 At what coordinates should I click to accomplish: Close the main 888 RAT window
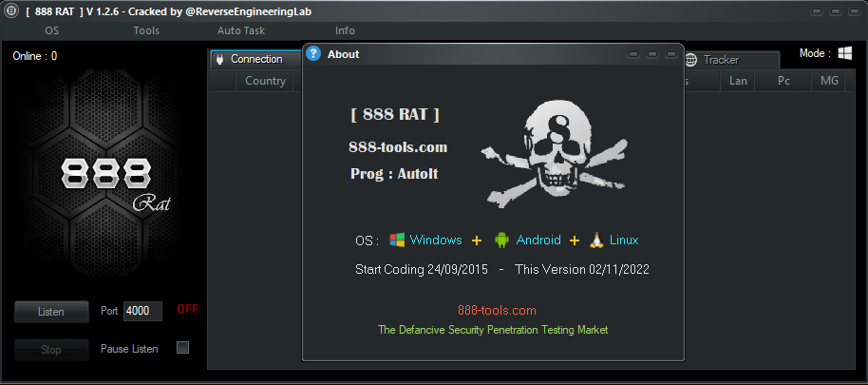tap(854, 11)
